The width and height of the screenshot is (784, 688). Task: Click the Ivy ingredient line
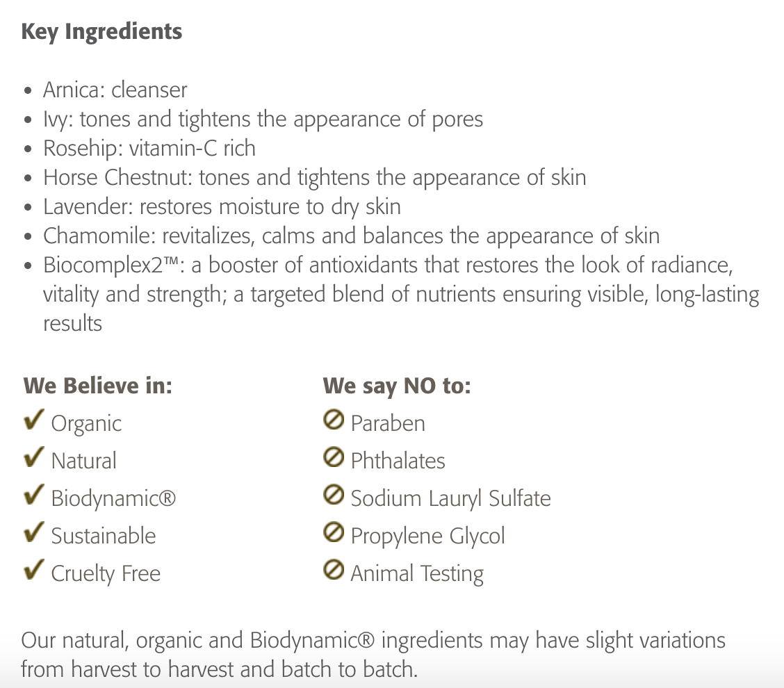point(263,119)
